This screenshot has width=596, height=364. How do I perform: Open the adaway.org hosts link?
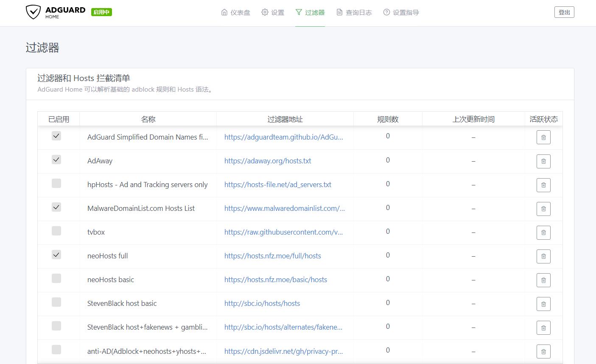(x=268, y=161)
